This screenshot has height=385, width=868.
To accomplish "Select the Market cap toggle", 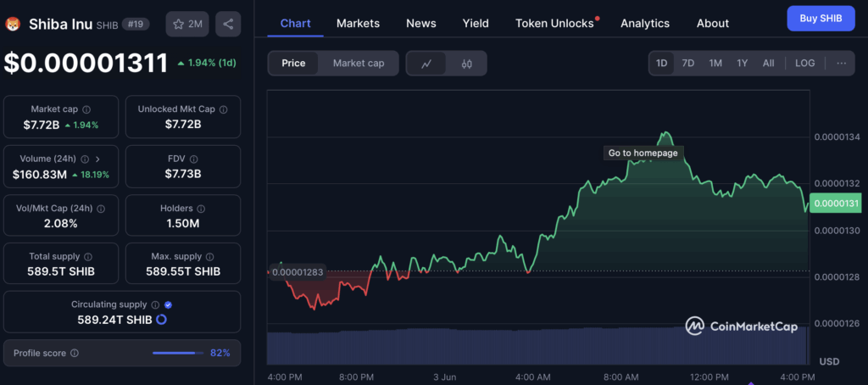I will tap(359, 63).
